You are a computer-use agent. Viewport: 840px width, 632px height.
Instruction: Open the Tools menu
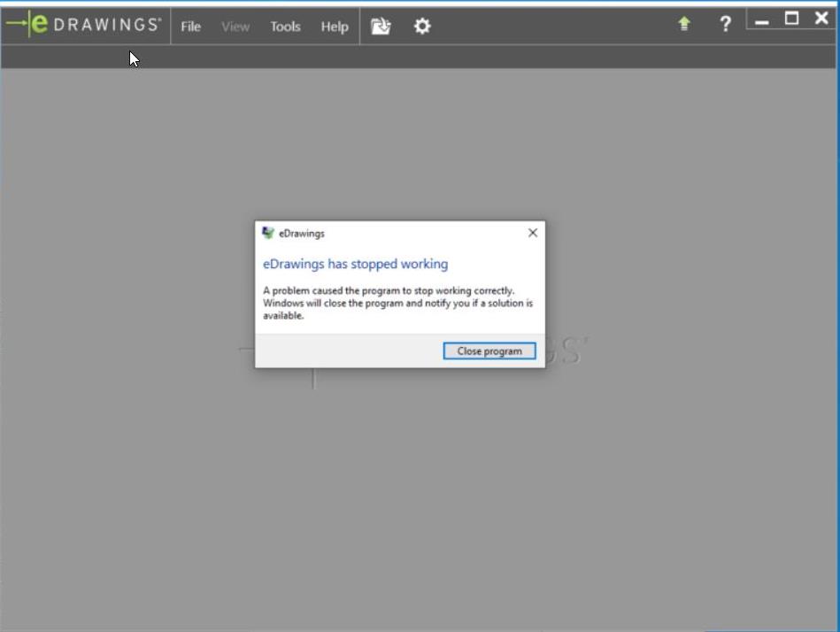pyautogui.click(x=283, y=27)
